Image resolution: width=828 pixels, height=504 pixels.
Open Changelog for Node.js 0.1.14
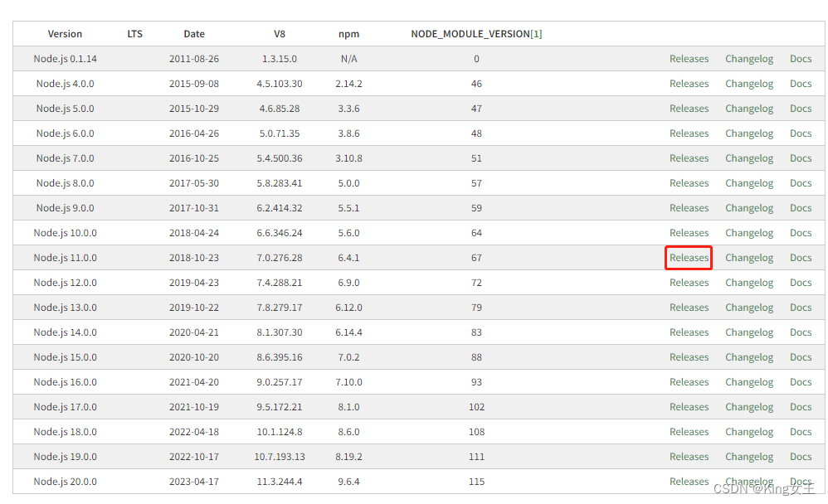749,59
